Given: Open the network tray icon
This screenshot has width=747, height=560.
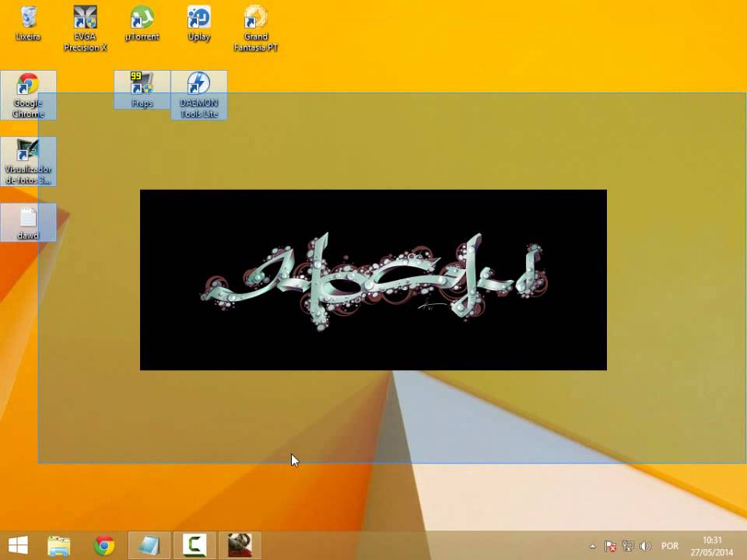Looking at the screenshot, I should (x=628, y=546).
